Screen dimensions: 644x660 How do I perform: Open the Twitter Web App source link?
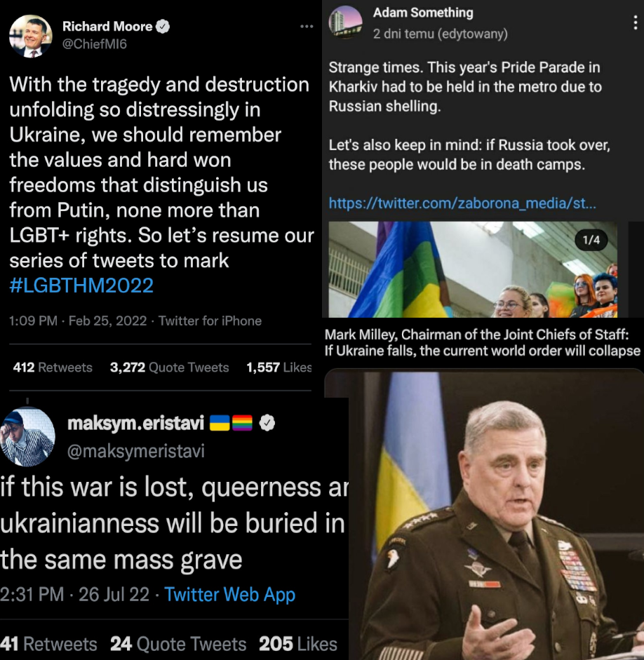(230, 595)
